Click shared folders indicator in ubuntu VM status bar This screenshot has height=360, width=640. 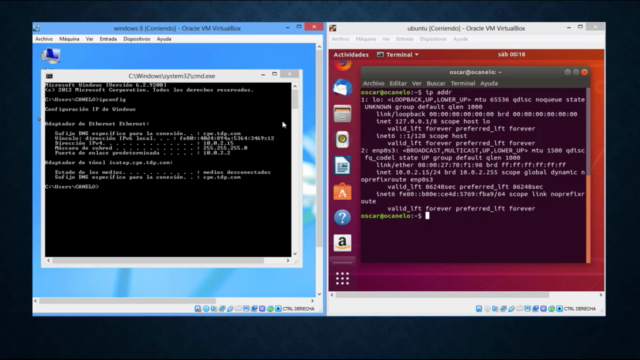519,309
